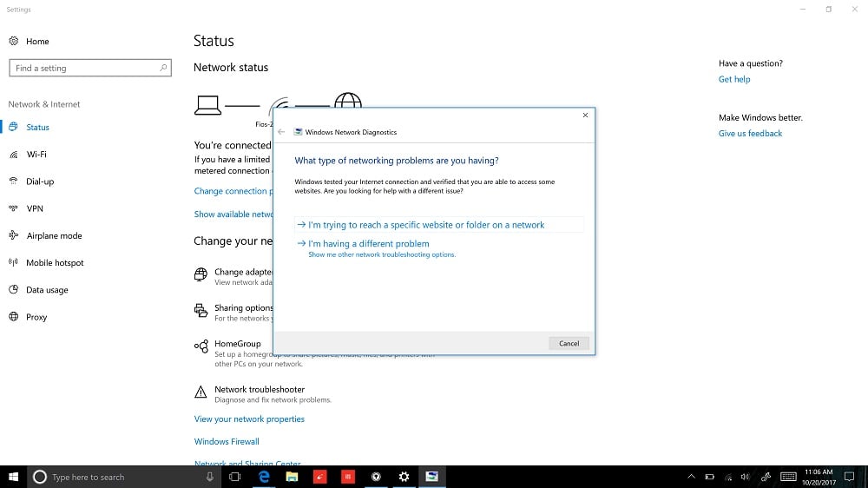The height and width of the screenshot is (488, 868).
Task: Click the Proxy globe icon
Action: tap(14, 317)
